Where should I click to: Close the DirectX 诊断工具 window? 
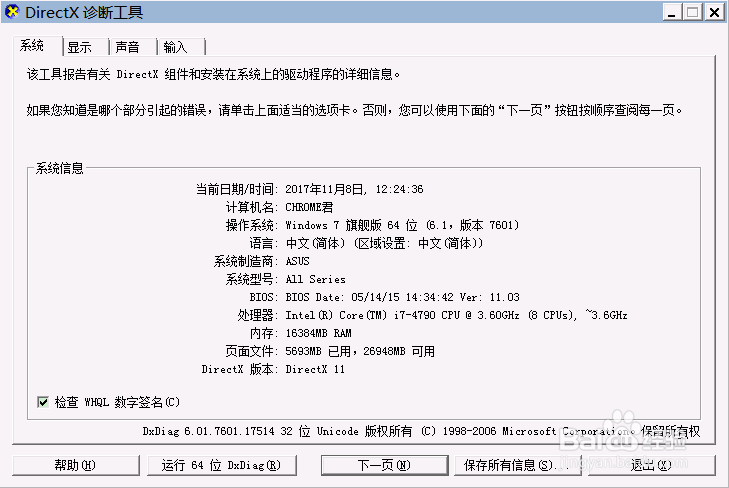point(714,12)
